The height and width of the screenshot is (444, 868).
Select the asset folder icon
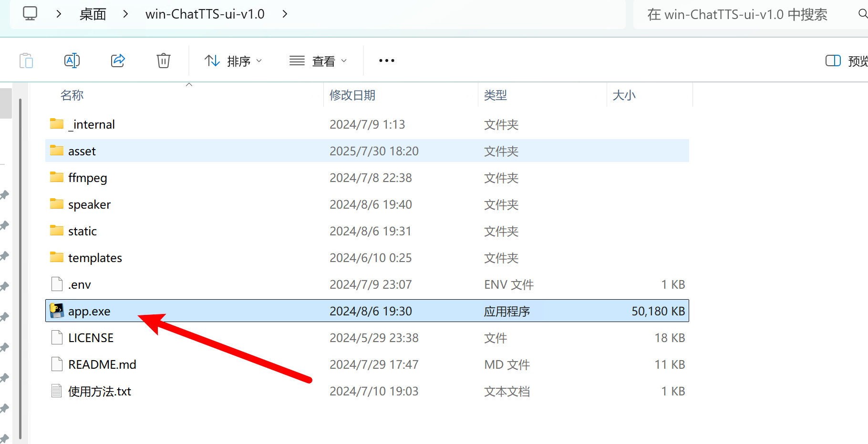click(57, 151)
